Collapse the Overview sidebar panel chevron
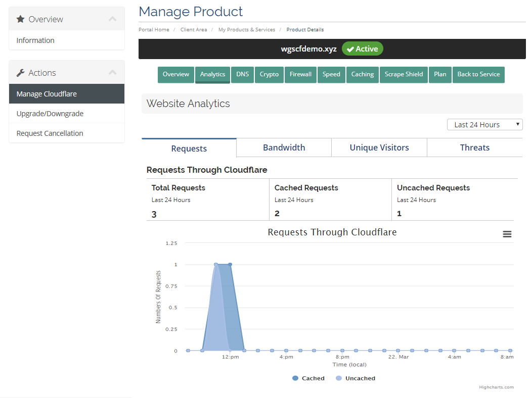The image size is (532, 398). [x=112, y=19]
